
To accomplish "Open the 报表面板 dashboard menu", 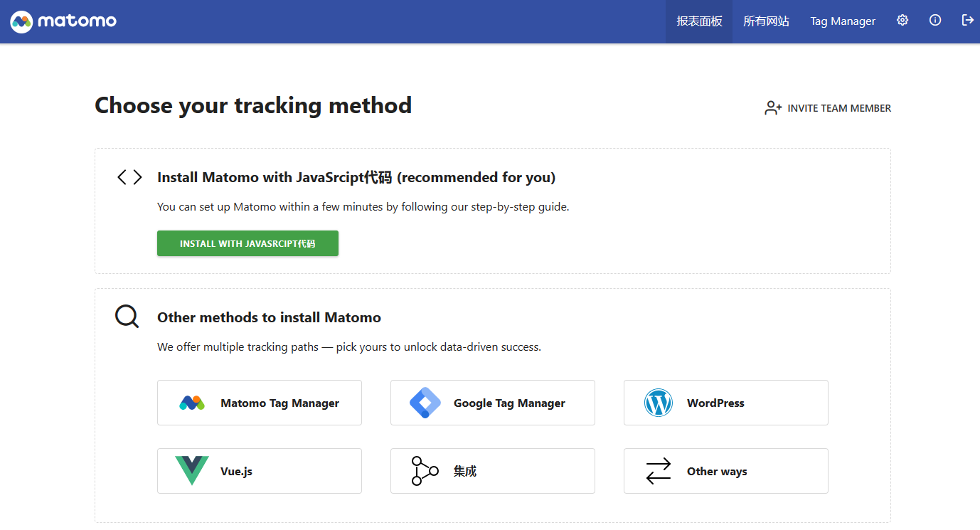I will [x=699, y=21].
